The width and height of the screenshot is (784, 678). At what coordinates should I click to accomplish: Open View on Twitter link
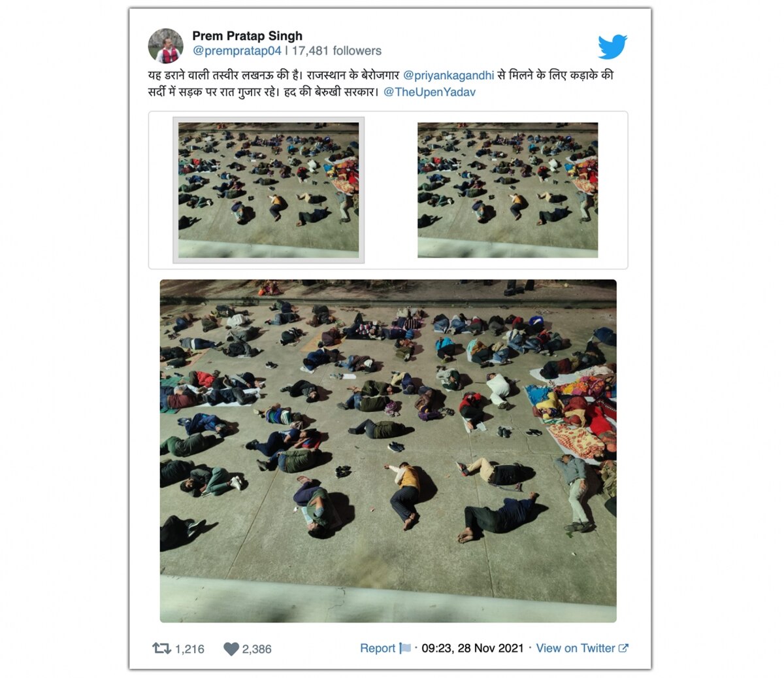pos(576,649)
